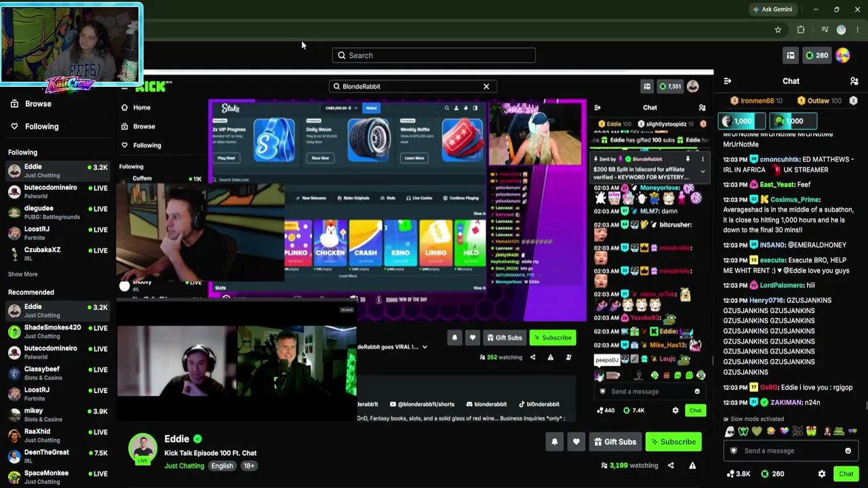This screenshot has height=488, width=868.
Task: Open mikey Slots & Casino channel
Action: (57, 415)
